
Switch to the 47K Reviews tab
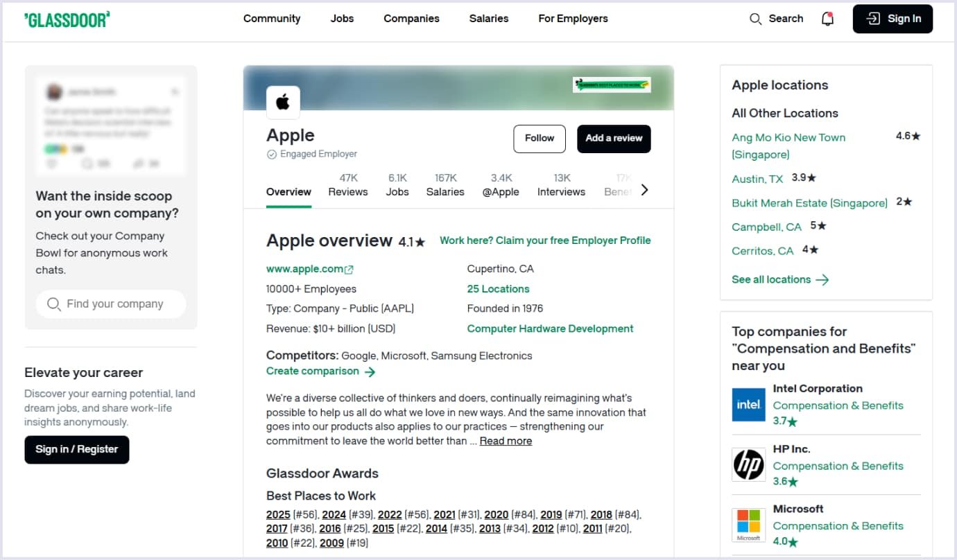(348, 185)
